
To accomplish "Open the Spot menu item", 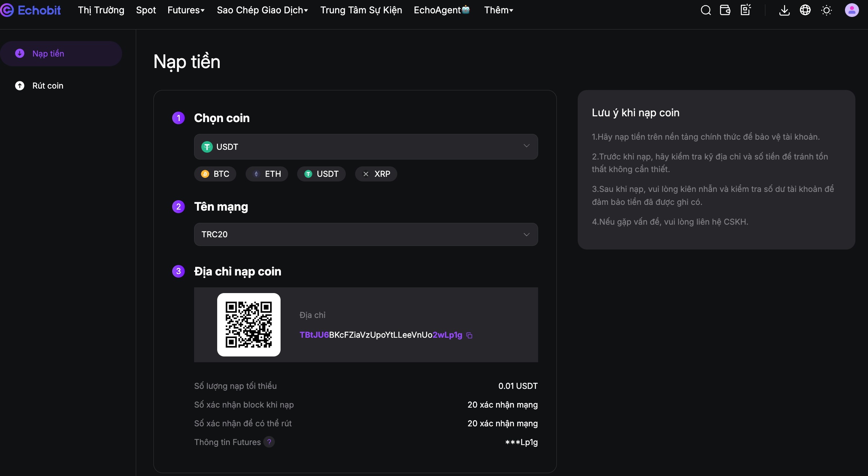I will tap(146, 10).
